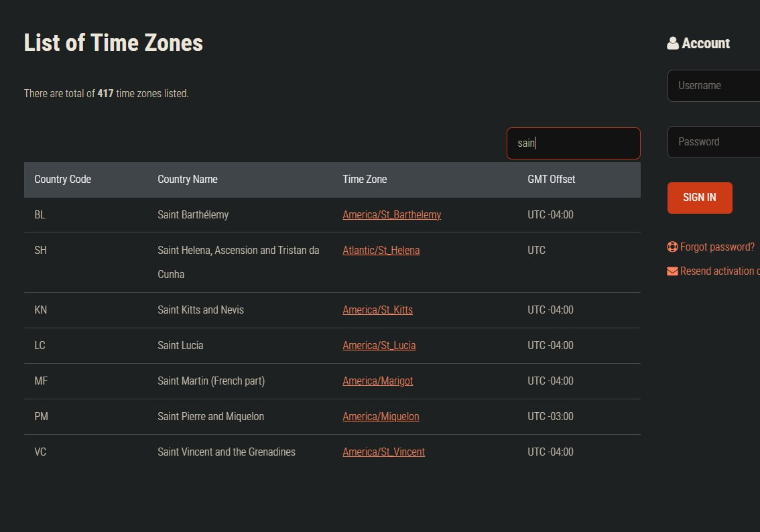Click the search box containing 'sain'

coord(573,143)
